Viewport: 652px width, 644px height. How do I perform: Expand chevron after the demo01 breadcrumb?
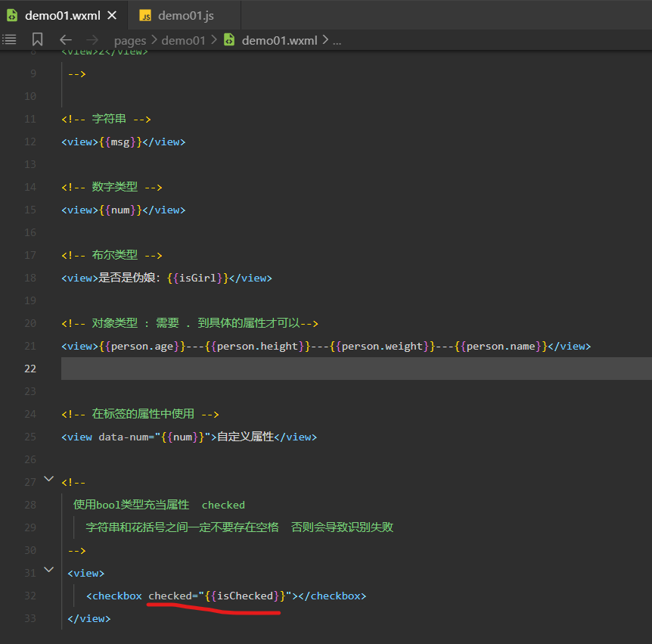[x=214, y=40]
